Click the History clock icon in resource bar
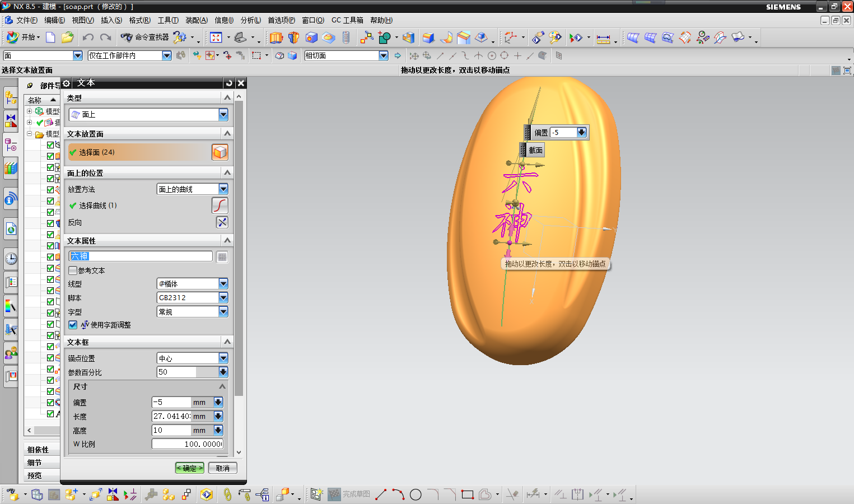This screenshot has width=854, height=504. (11, 258)
